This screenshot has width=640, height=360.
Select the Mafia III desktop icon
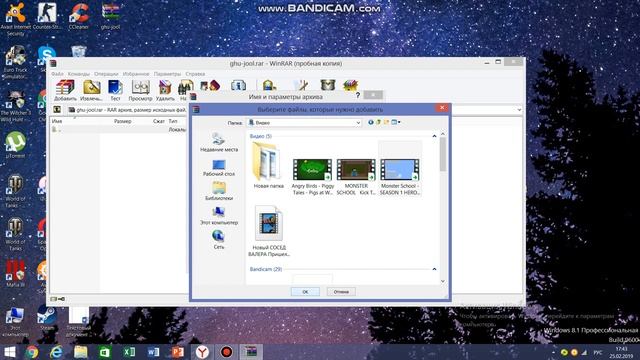click(16, 273)
